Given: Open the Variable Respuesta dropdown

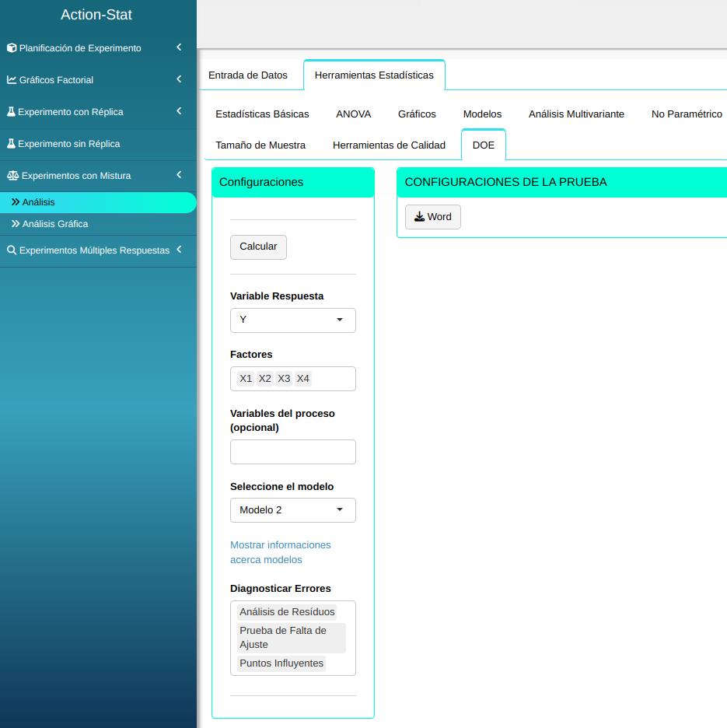Looking at the screenshot, I should point(292,320).
